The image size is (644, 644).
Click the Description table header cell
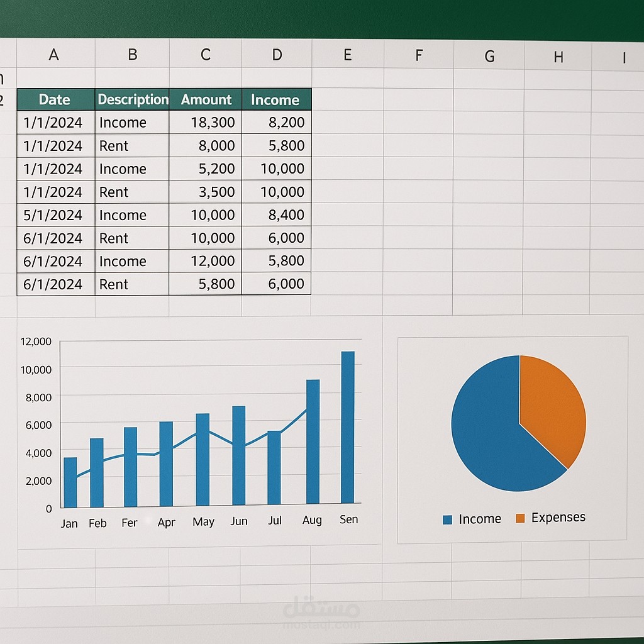(x=132, y=99)
